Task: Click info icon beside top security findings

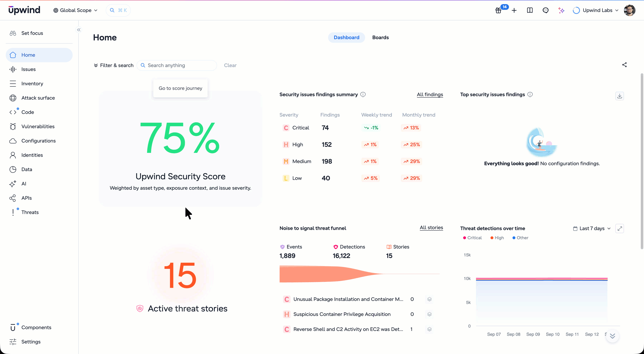Action: (530, 94)
